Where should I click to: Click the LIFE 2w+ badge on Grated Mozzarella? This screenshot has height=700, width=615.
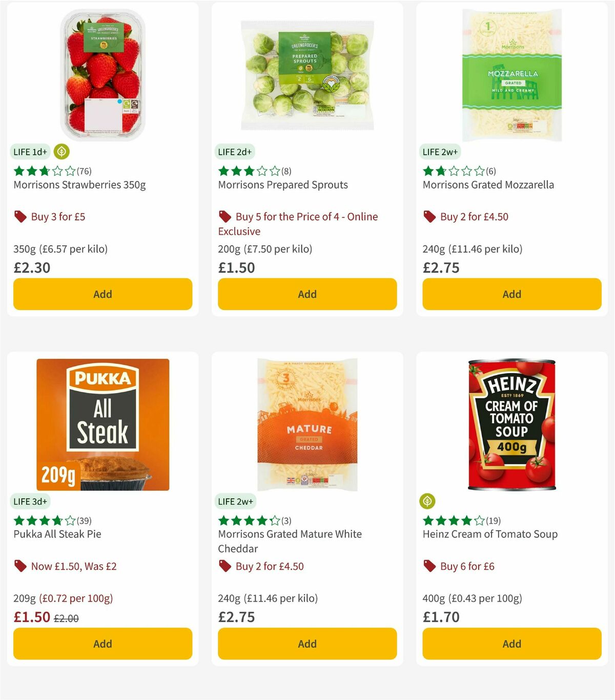click(x=440, y=152)
